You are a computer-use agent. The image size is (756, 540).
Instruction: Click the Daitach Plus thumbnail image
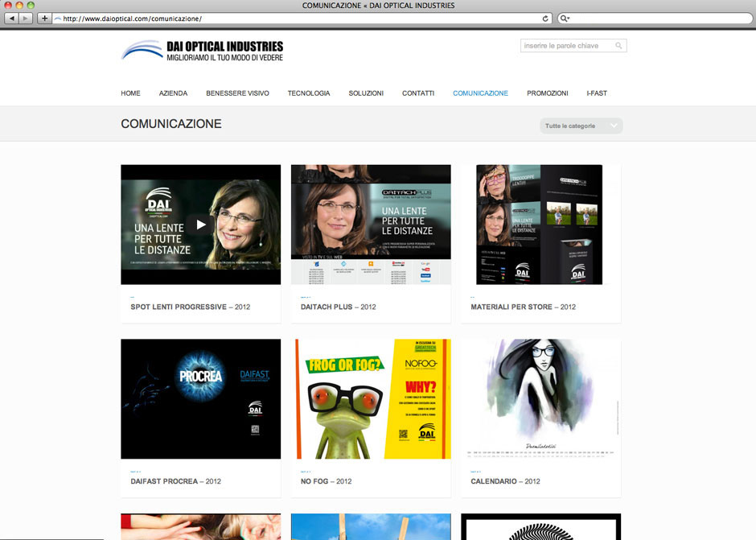pyautogui.click(x=371, y=225)
